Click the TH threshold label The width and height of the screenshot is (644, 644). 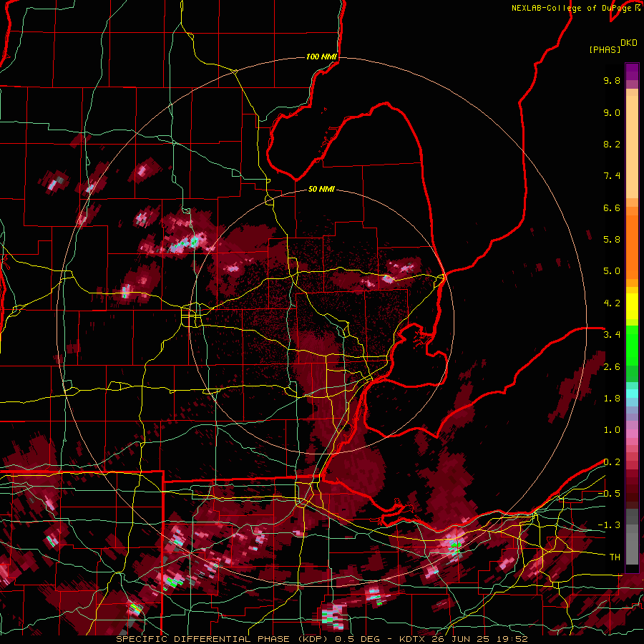615,557
